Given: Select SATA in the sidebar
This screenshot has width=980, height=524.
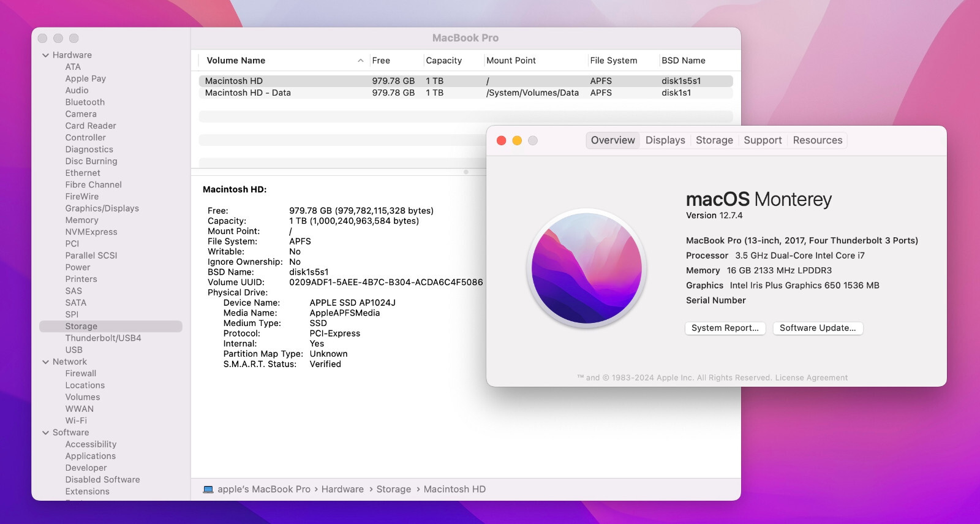Looking at the screenshot, I should (76, 303).
